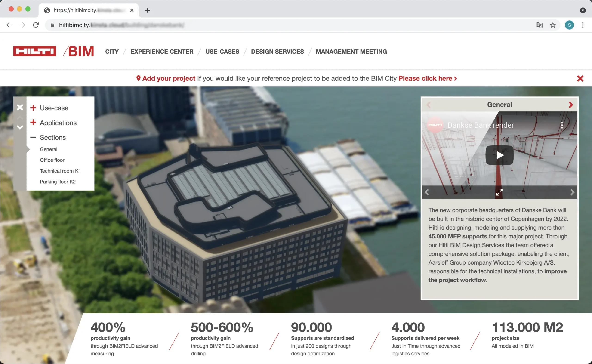Select the General section item

[x=48, y=149]
